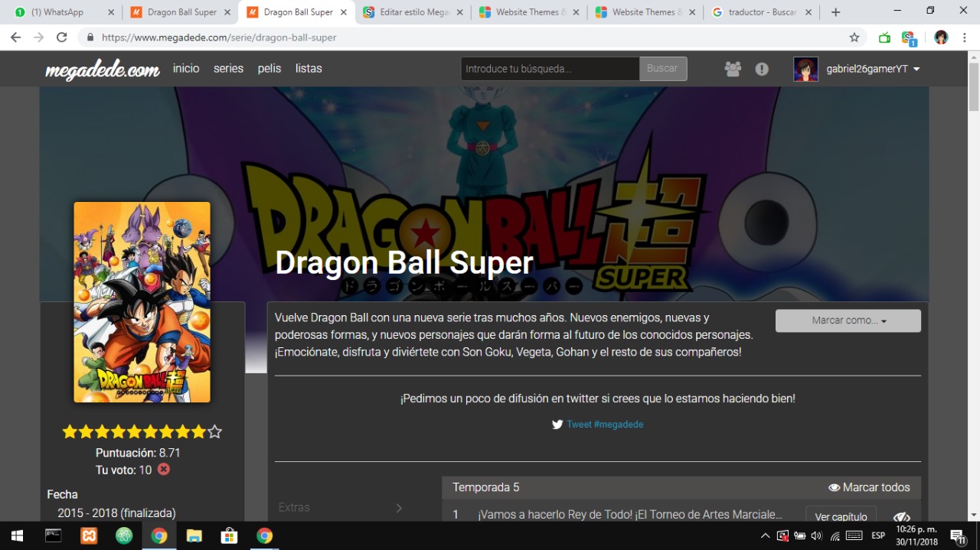This screenshot has width=980, height=550.
Task: Expand the Extras season entry
Action: tap(341, 507)
